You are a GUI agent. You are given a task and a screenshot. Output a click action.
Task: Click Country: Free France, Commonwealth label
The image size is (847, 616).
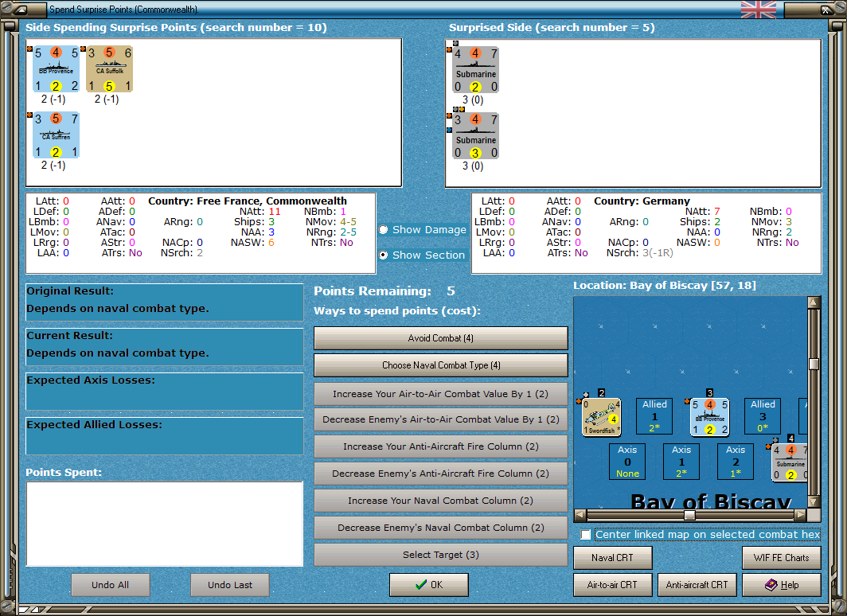coord(248,201)
